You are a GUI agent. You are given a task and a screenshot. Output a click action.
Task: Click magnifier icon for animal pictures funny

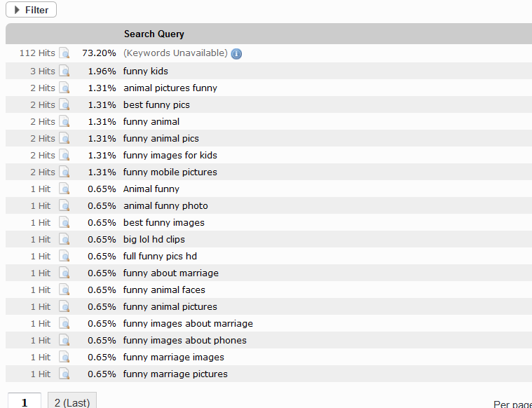(64, 88)
